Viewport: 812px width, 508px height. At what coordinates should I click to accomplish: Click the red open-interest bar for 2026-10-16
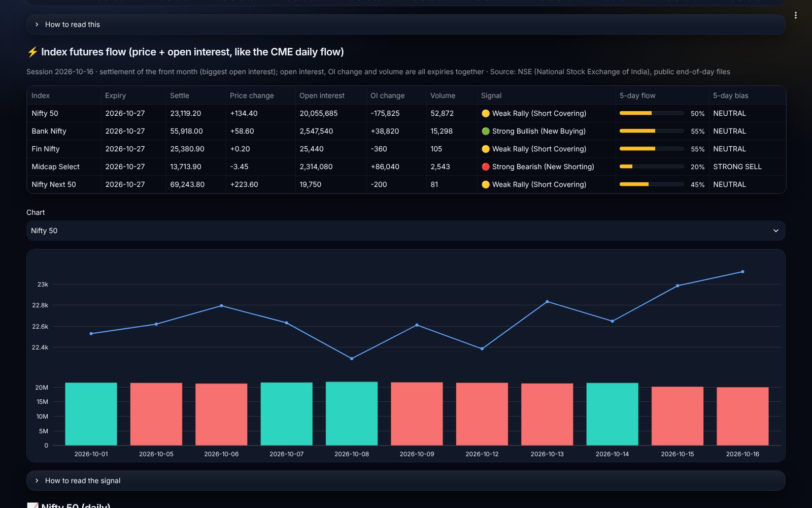click(x=742, y=417)
